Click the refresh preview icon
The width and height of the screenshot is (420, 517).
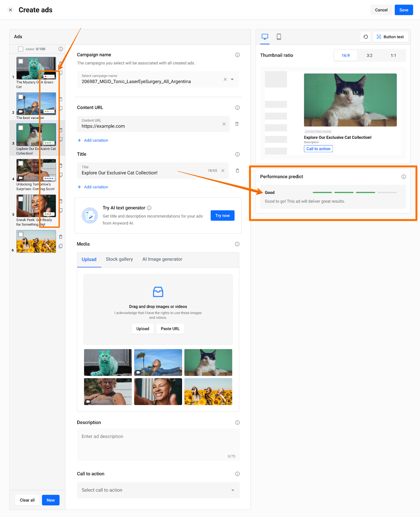click(366, 37)
